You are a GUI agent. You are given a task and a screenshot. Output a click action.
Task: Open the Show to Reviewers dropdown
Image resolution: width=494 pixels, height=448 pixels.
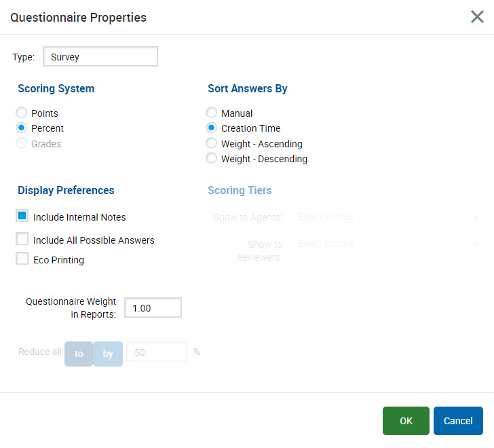click(387, 244)
